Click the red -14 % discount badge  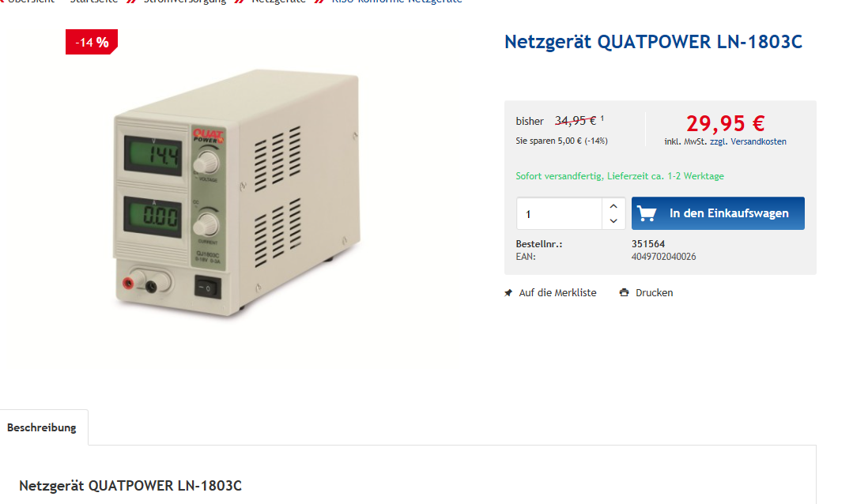[92, 42]
